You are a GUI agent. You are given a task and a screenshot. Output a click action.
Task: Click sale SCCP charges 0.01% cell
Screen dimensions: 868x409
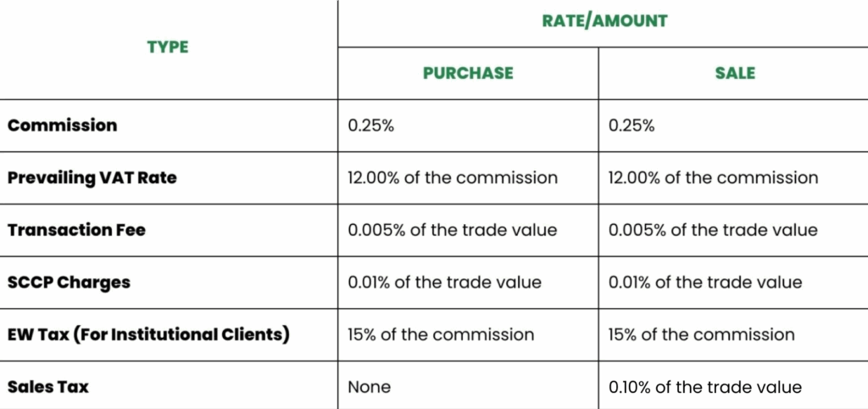(705, 283)
